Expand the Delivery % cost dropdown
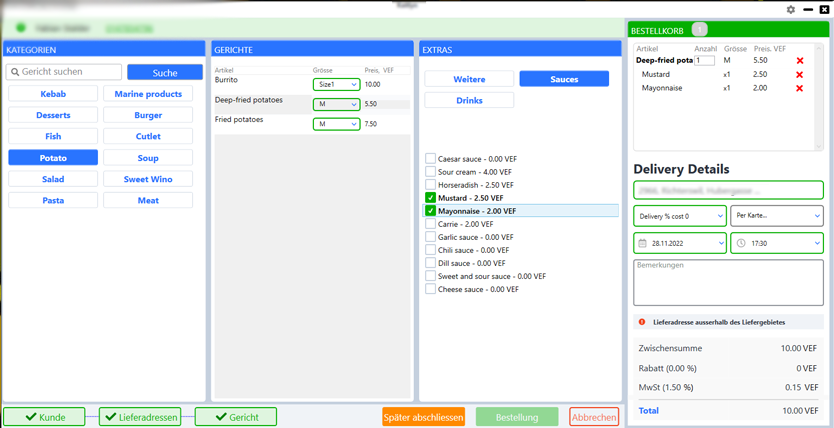This screenshot has height=428, width=834. point(680,215)
